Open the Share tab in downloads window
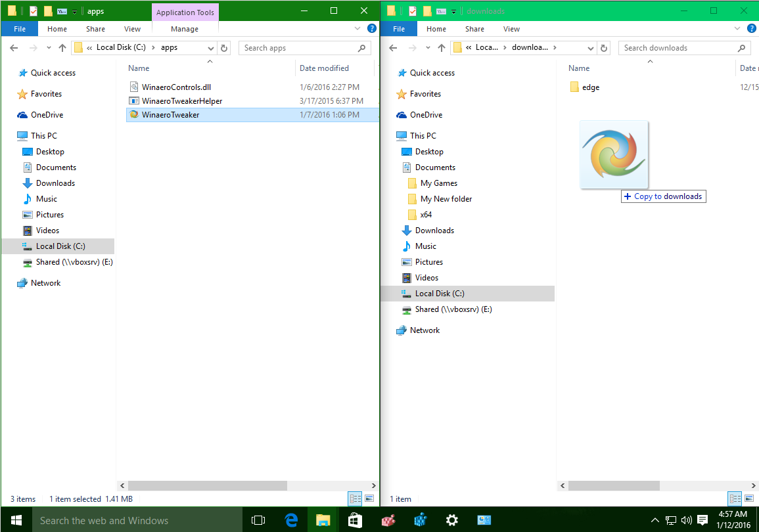This screenshot has width=759, height=532. point(474,29)
